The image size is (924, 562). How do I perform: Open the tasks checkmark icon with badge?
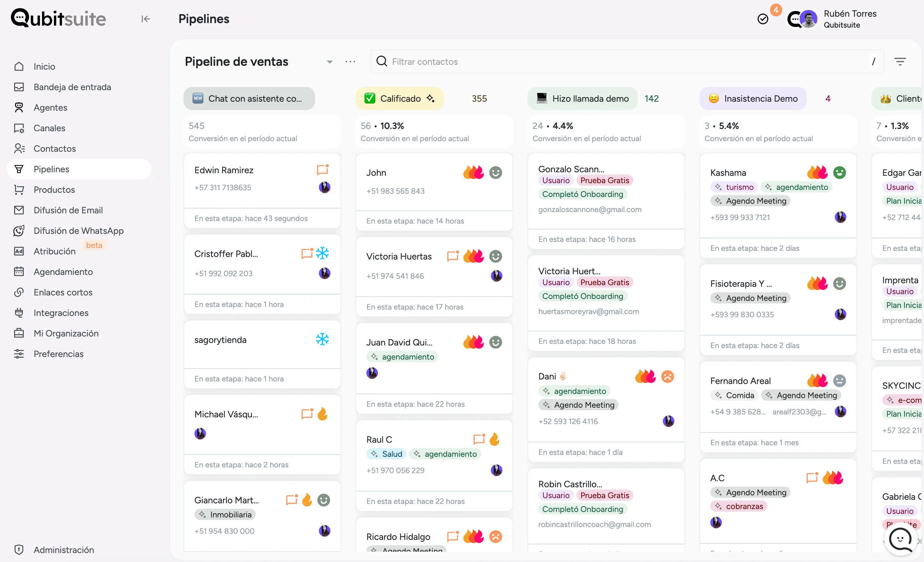pos(763,19)
